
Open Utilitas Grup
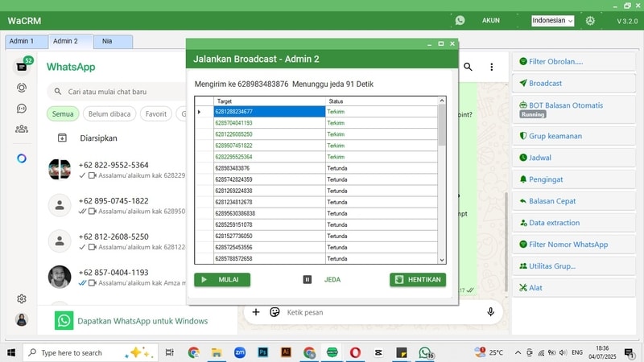pyautogui.click(x=574, y=266)
